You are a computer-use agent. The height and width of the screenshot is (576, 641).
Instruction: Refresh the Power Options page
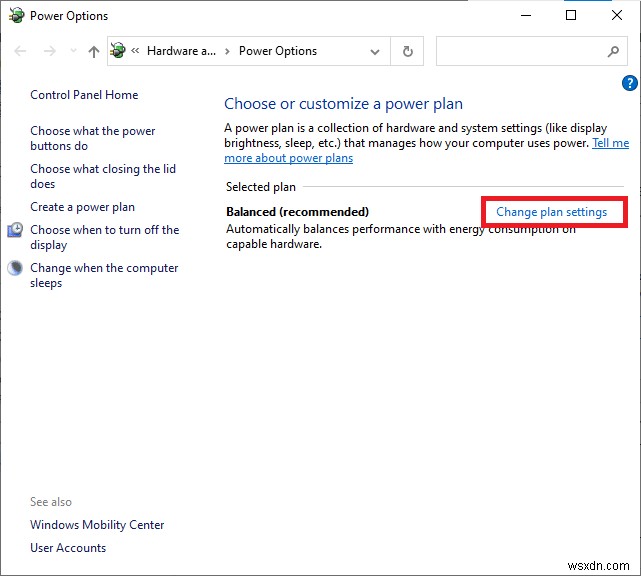[407, 51]
